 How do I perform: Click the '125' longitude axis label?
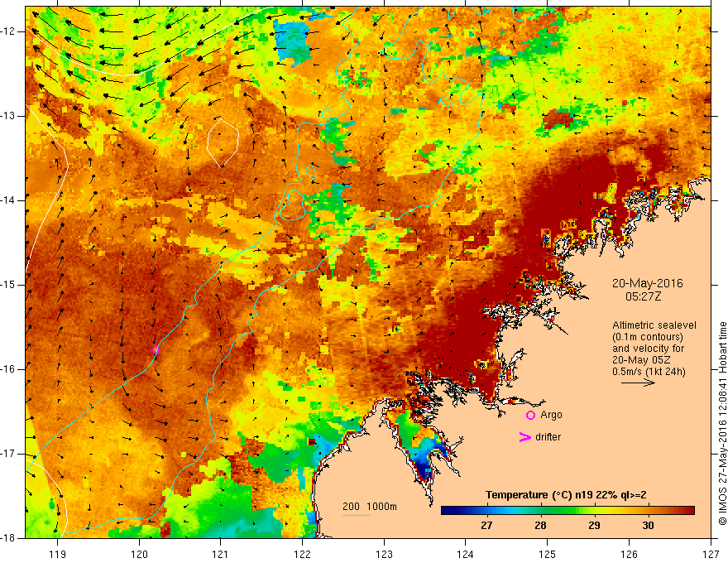[548, 554]
